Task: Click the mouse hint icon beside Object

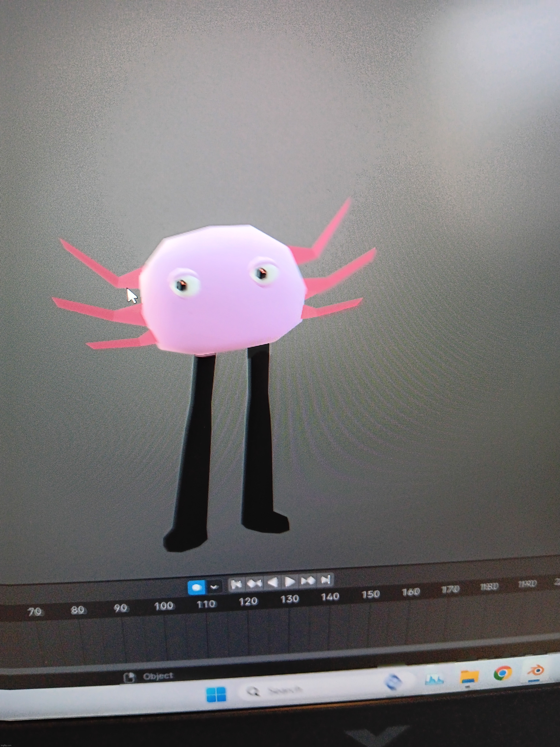Action: (129, 677)
